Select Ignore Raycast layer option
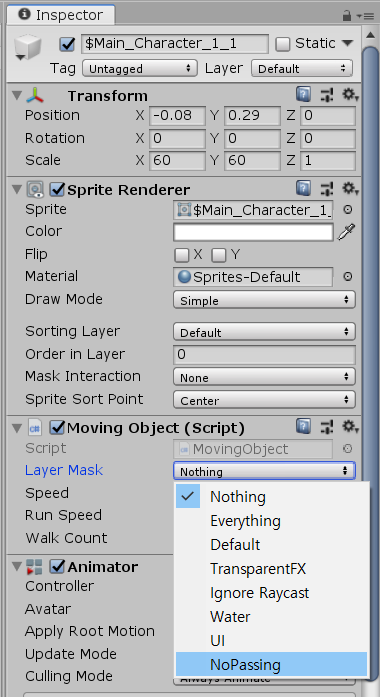The image size is (380, 697). pos(272,593)
